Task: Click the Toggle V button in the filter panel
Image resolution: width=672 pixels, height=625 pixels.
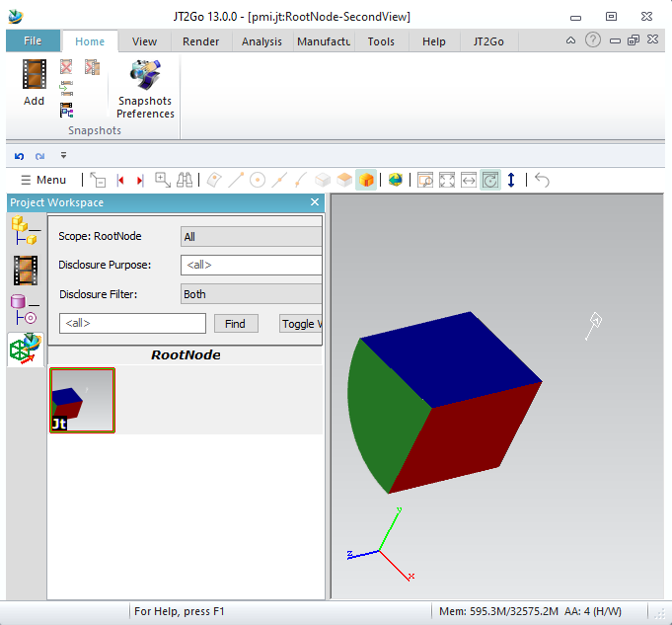Action: point(299,324)
